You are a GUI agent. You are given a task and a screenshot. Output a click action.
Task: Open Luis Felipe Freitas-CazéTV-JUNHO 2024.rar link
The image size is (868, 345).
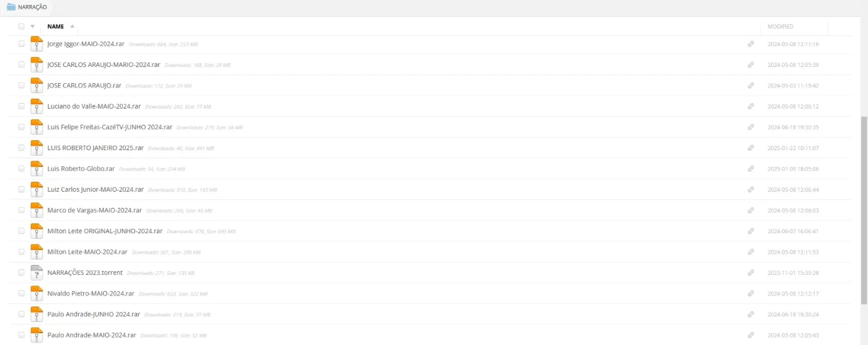pos(110,127)
